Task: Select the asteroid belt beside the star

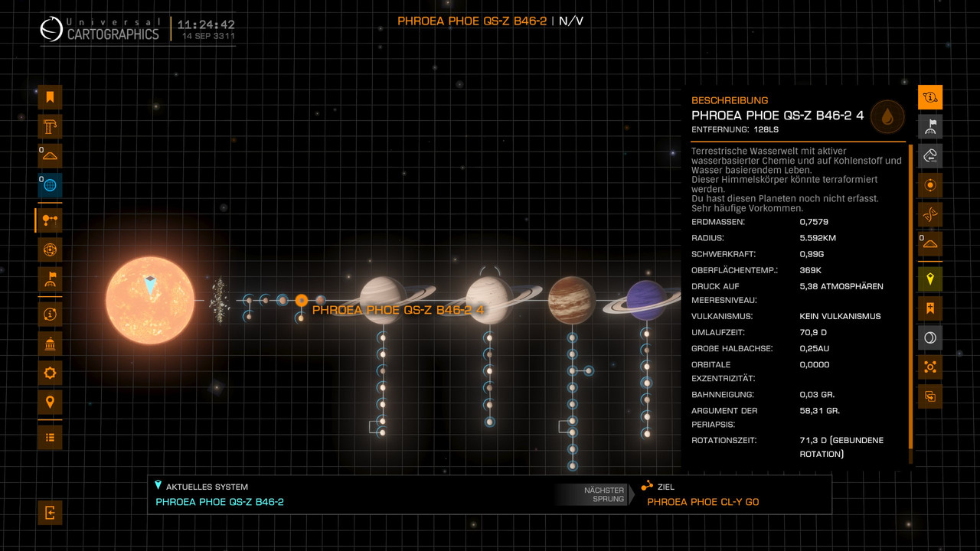Action: click(220, 299)
